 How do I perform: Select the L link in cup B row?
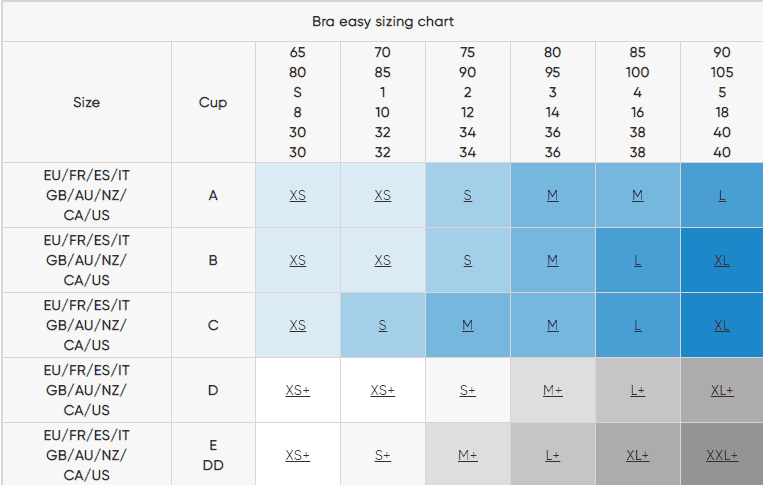[x=638, y=260]
